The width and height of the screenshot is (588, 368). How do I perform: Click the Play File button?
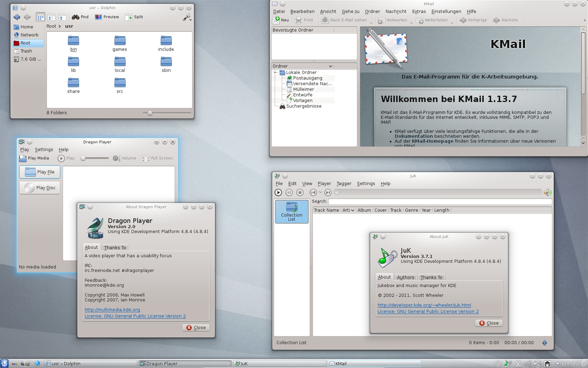[x=40, y=172]
